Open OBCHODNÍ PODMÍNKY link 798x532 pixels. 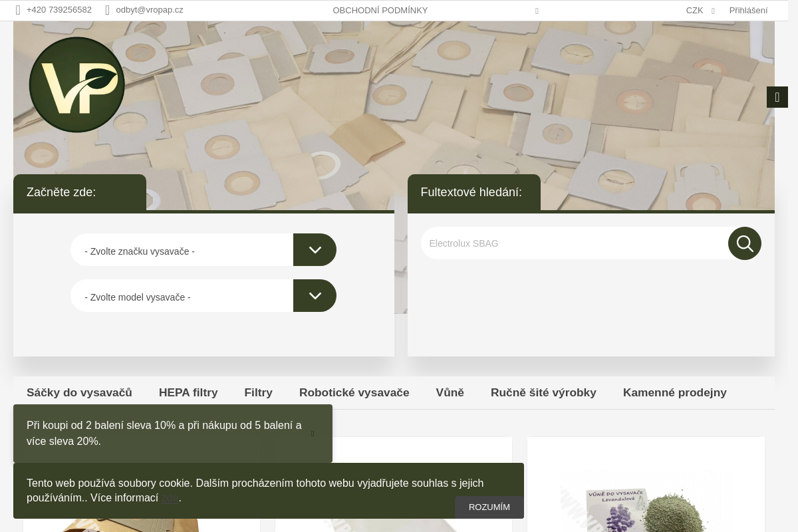pyautogui.click(x=380, y=10)
